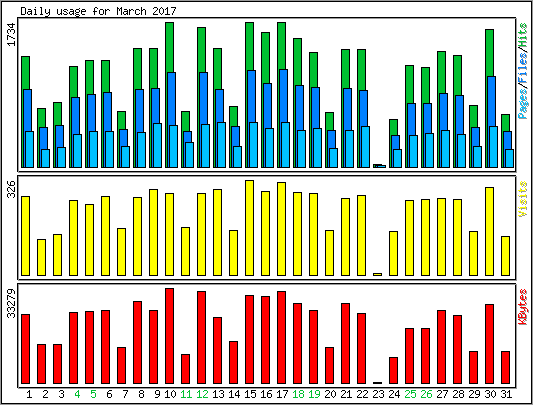Select the yellow visits bar for day 17

click(281, 229)
